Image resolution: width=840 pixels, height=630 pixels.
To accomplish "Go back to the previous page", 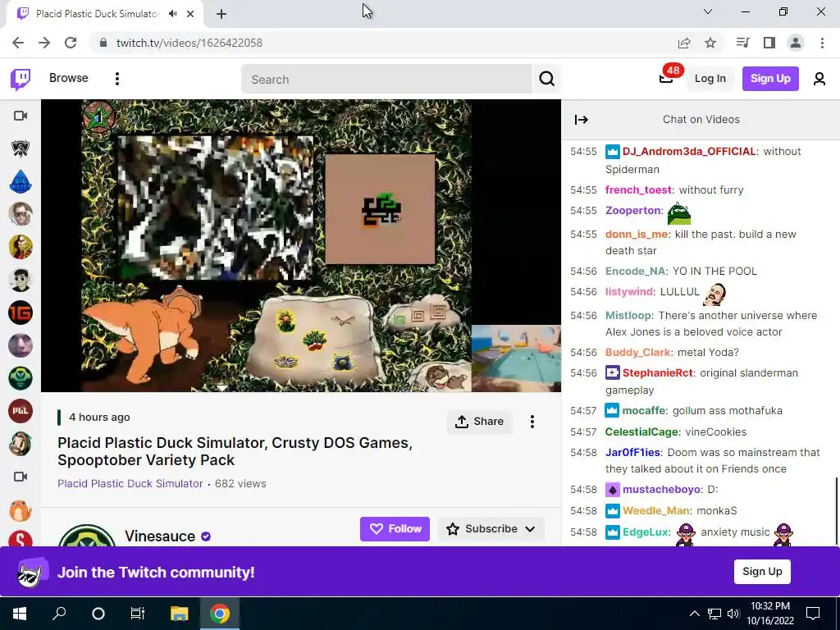I will click(18, 43).
